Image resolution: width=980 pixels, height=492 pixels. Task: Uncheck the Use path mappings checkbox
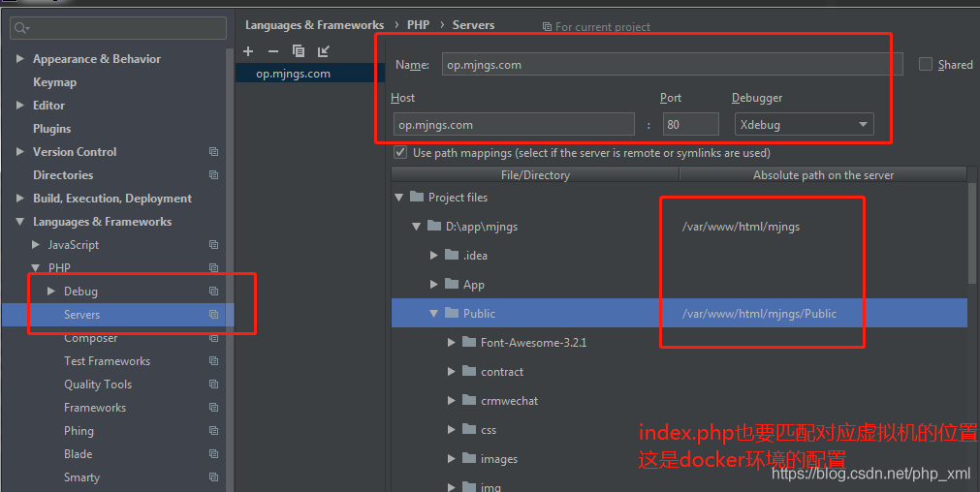[x=400, y=153]
